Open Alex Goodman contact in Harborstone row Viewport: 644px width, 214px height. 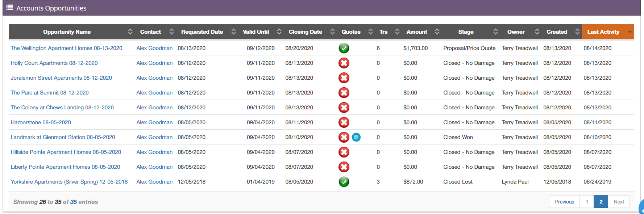point(154,122)
